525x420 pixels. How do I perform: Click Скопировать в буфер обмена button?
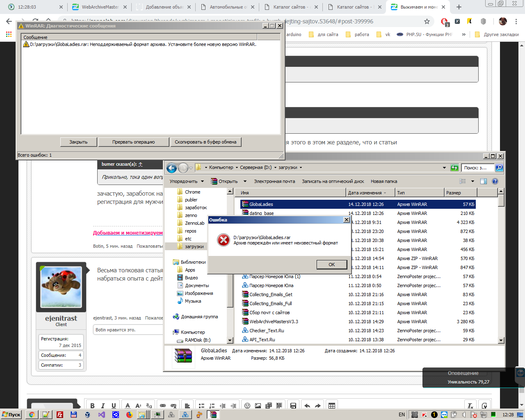(205, 142)
